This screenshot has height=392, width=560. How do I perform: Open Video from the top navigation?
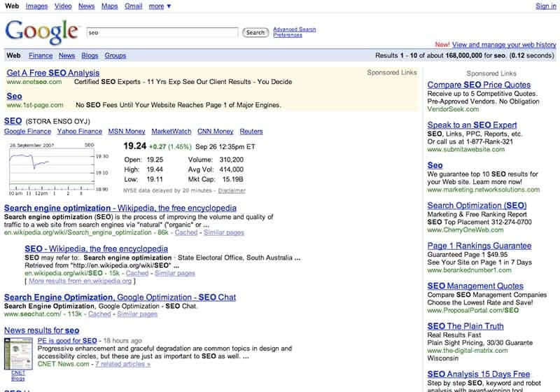coord(63,6)
